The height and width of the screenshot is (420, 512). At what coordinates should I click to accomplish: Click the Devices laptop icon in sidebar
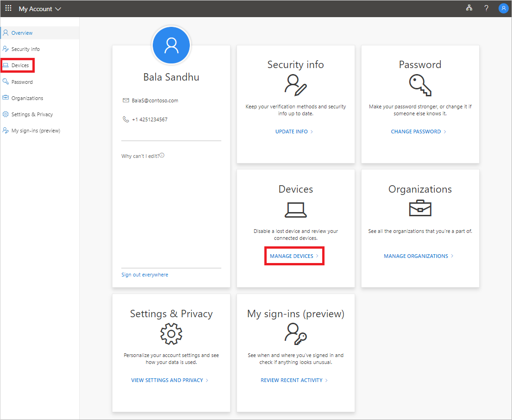click(x=6, y=65)
